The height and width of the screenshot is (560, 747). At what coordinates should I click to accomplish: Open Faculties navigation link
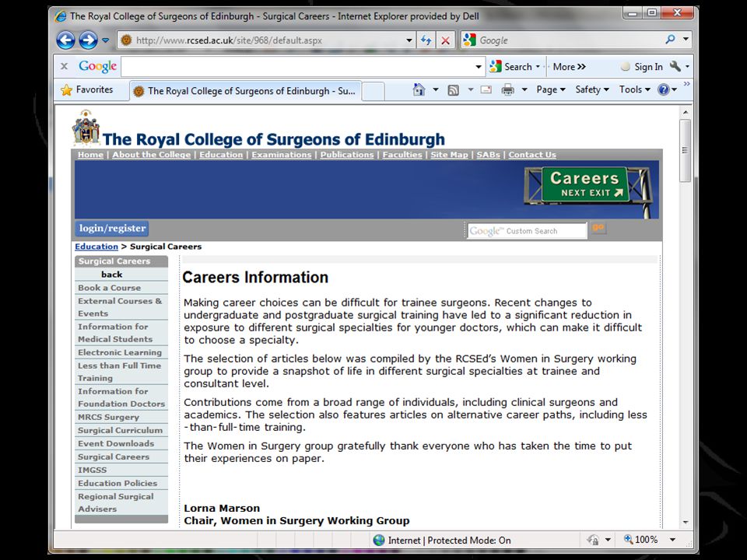click(x=402, y=155)
